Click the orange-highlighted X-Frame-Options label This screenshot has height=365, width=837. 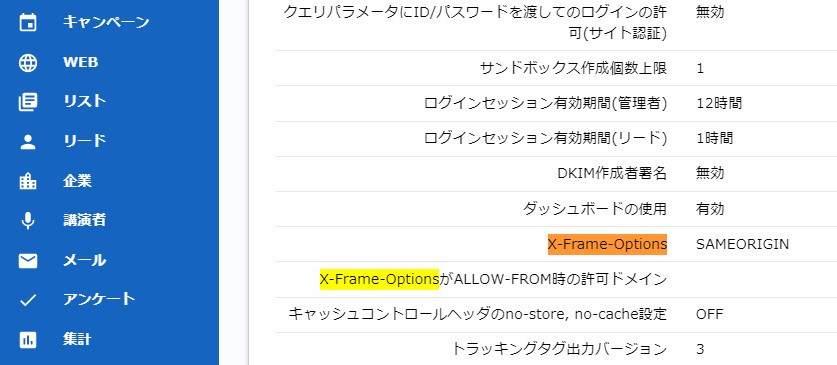pyautogui.click(x=607, y=244)
